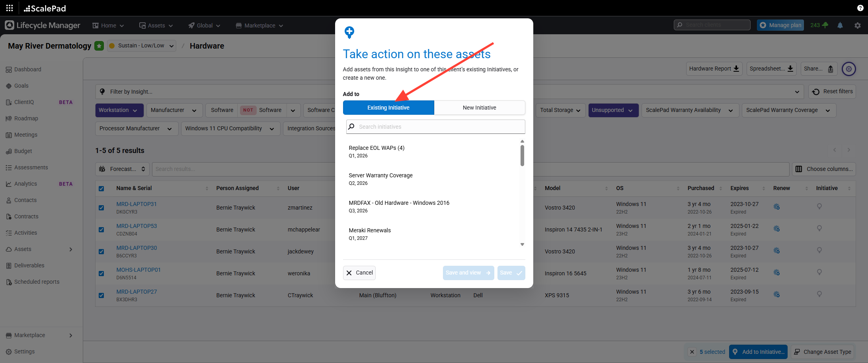Switch to the New Initiative tab
The height and width of the screenshot is (363, 868).
[479, 108]
